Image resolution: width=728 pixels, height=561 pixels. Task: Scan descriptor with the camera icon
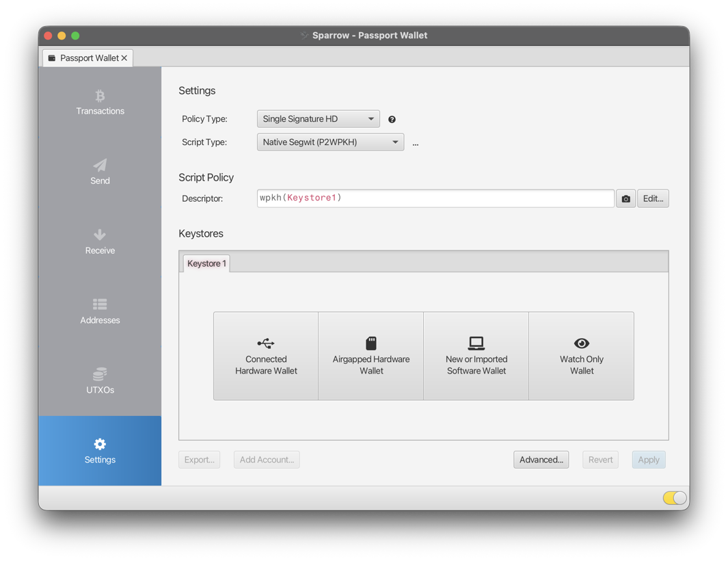[x=626, y=198]
